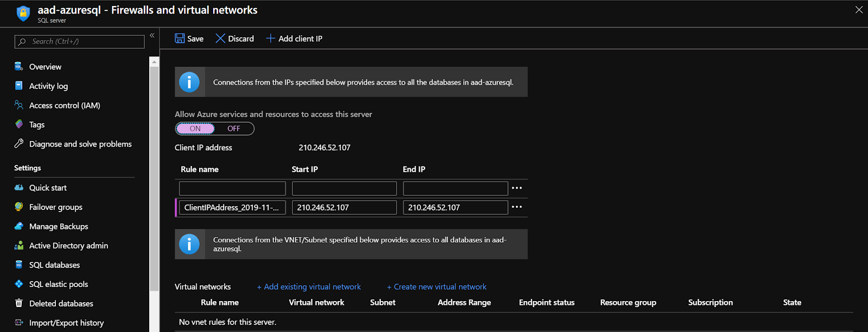Turn ON Allow Azure services access

pyautogui.click(x=195, y=129)
